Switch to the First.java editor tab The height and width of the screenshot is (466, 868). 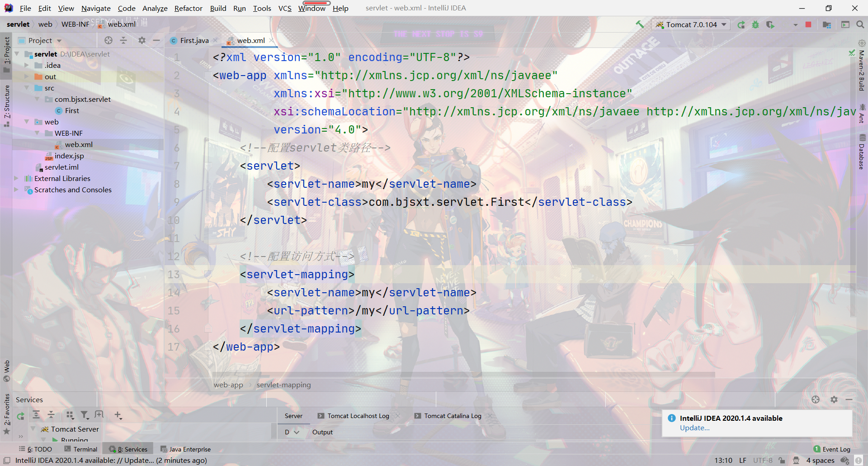click(194, 40)
